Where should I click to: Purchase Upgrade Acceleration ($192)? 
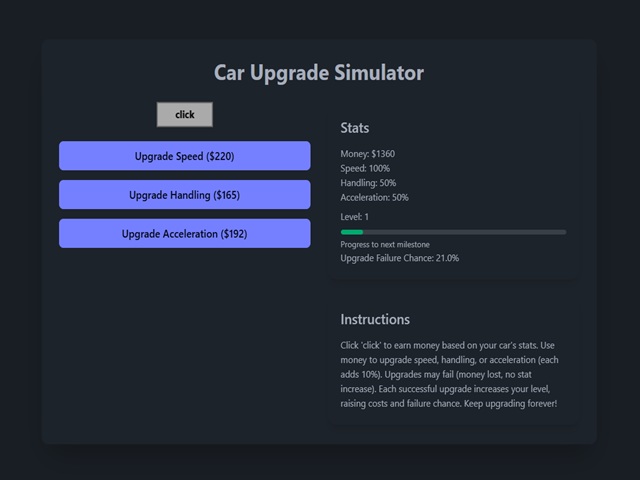click(184, 234)
